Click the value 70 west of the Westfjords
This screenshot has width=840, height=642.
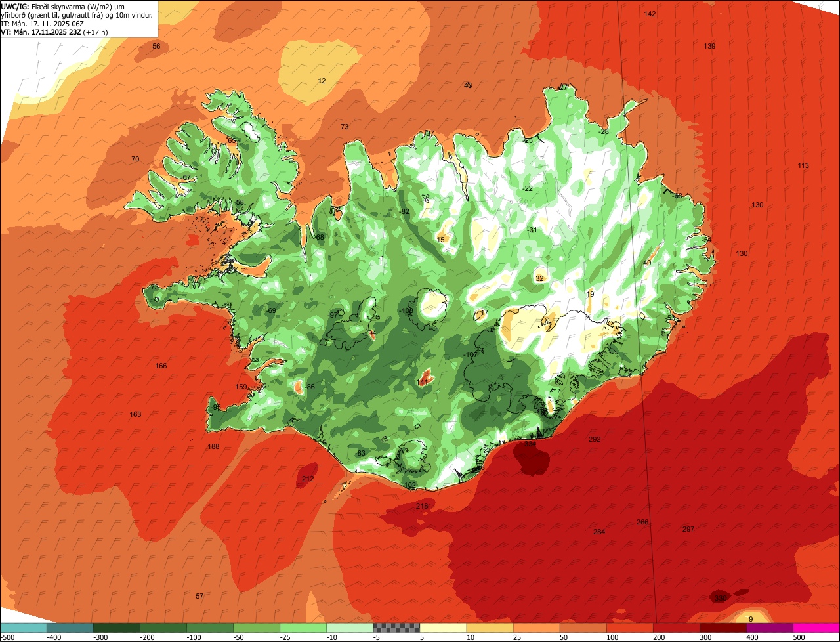(135, 159)
